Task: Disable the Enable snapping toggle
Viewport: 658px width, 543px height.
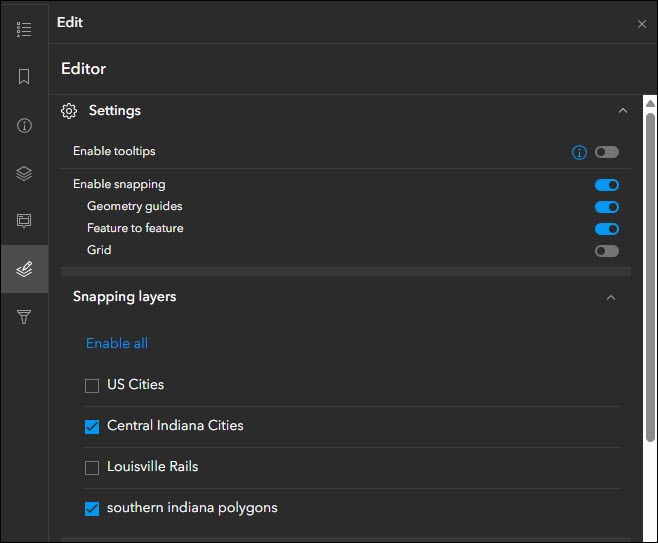Action: [607, 185]
